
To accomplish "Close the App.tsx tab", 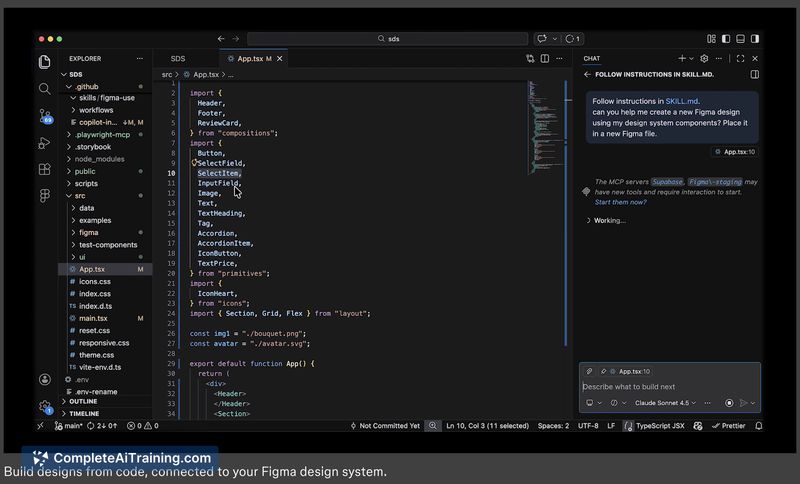I will pos(280,59).
